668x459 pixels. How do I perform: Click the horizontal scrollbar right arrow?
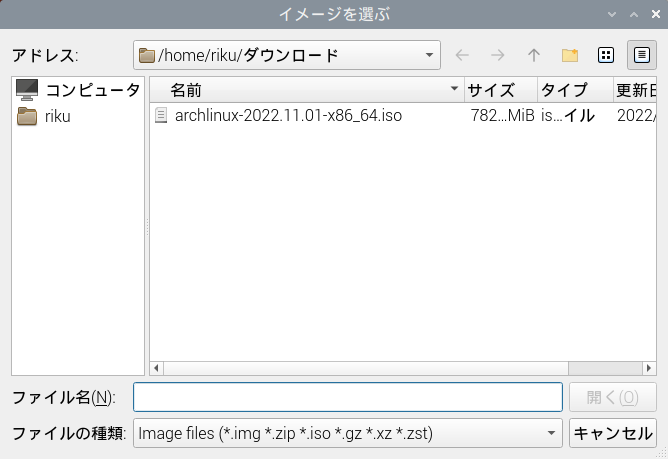649,368
